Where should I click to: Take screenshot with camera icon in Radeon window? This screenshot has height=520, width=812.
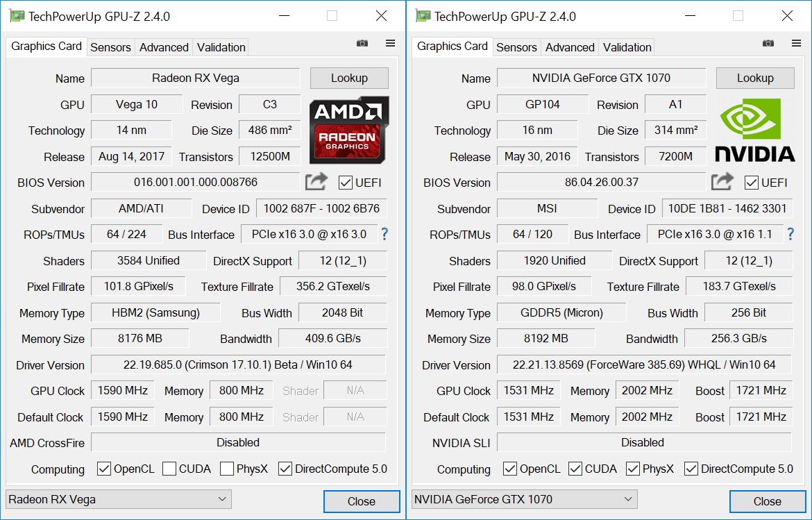click(362, 43)
